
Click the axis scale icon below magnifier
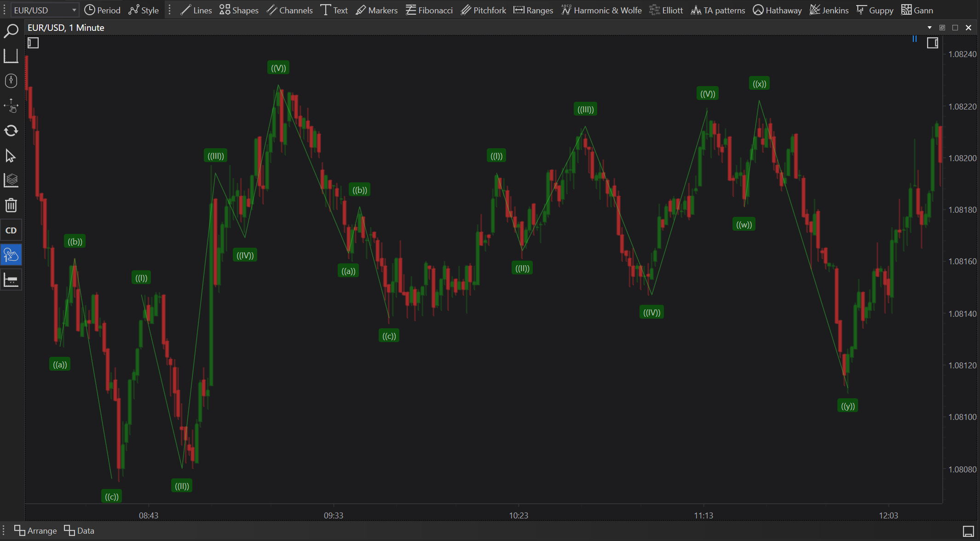11,56
